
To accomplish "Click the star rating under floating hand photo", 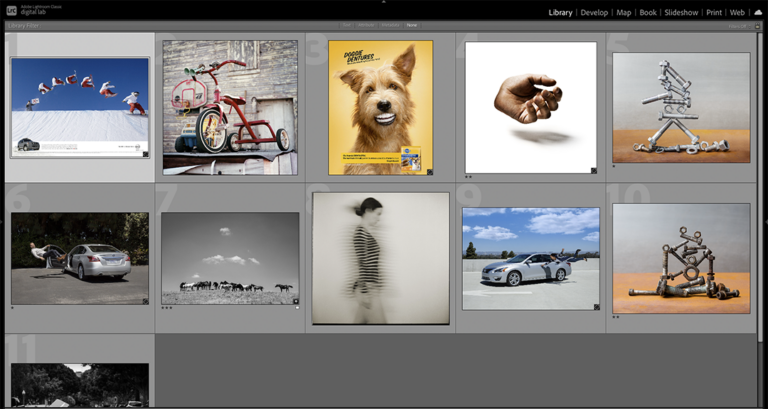I will pyautogui.click(x=469, y=177).
